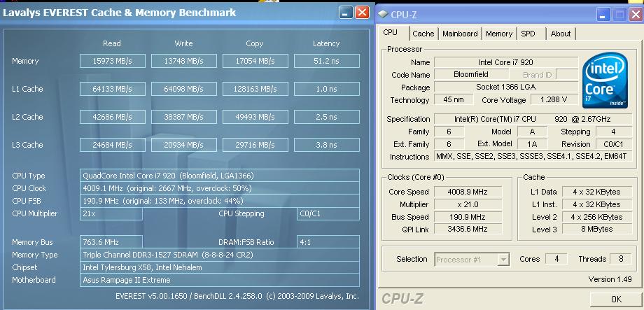Click L1 Cache Copy value 128163 MB/s
Screen dimensions: 644x310
tap(255, 89)
